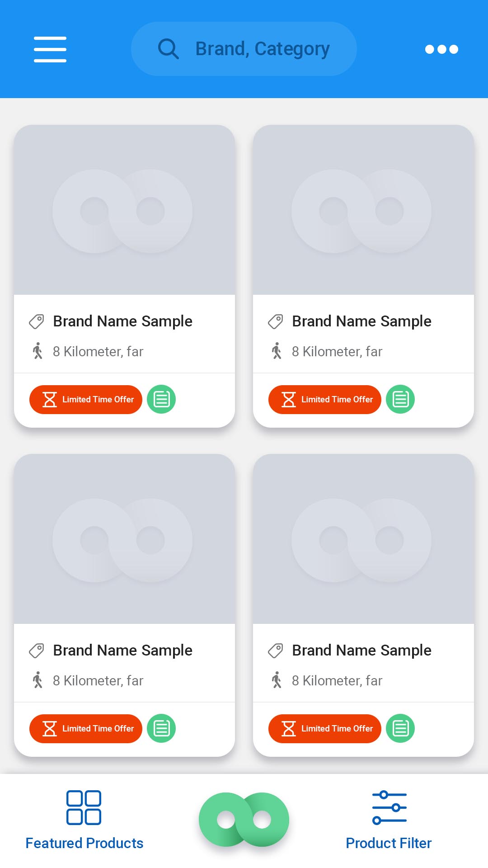Tap the three-dot more options icon
This screenshot has height=868, width=488.
click(x=441, y=49)
